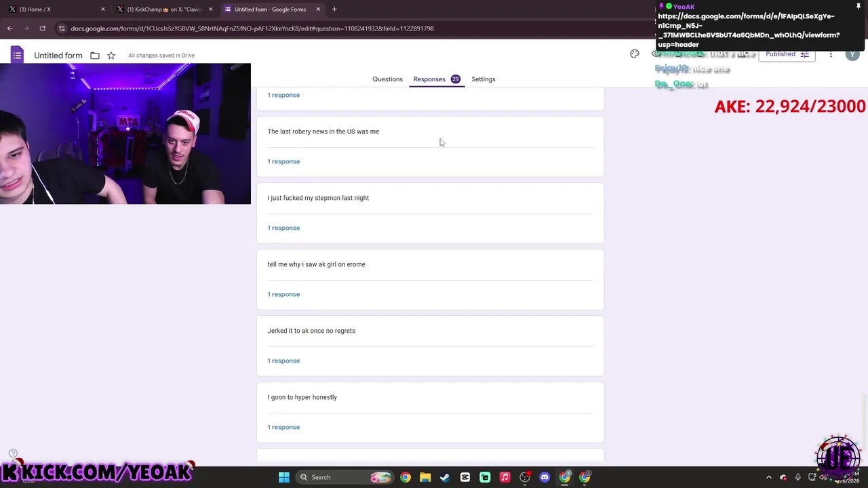Screen dimensions: 868x488
Task: Open 1 response under erome answer
Action: [x=283, y=294]
